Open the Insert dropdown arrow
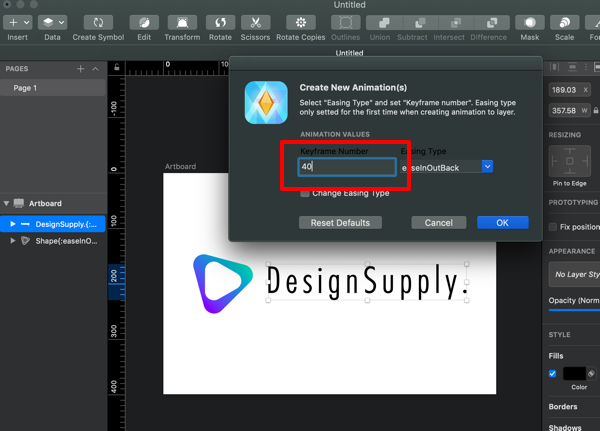600x431 pixels. [x=27, y=23]
